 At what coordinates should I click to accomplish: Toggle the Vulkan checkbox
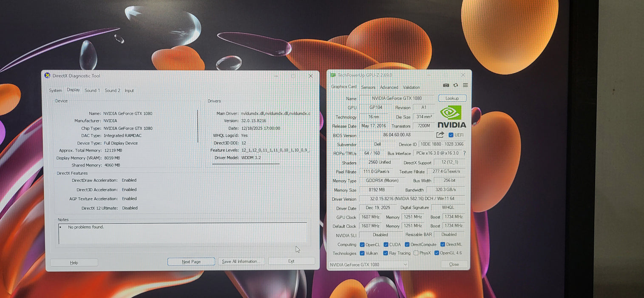pyautogui.click(x=362, y=253)
